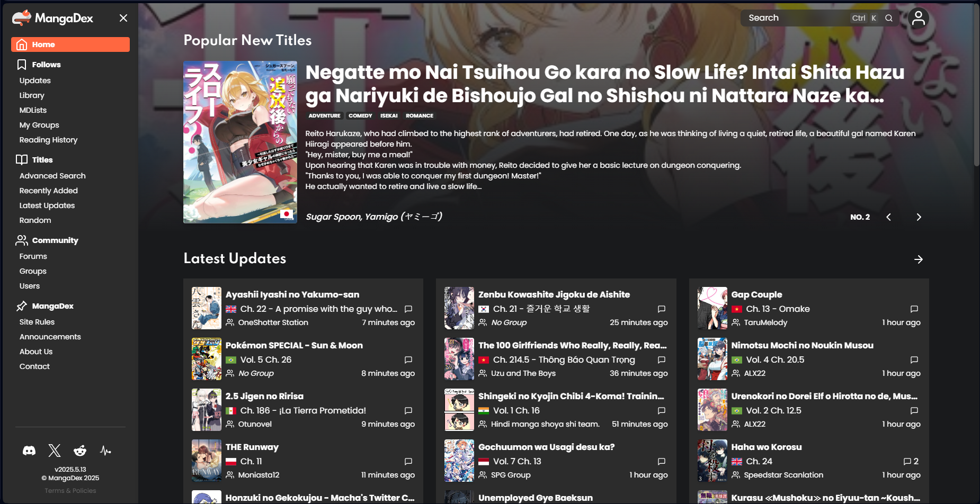Open comments icon for Gap Couple
This screenshot has height=504, width=980.
[914, 309]
